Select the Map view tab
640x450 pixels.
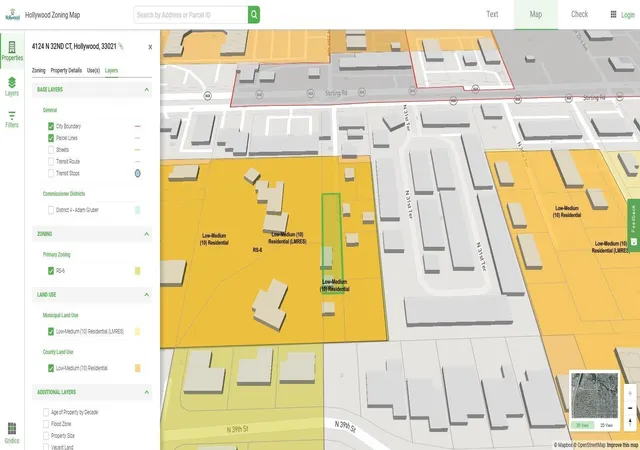pos(536,14)
